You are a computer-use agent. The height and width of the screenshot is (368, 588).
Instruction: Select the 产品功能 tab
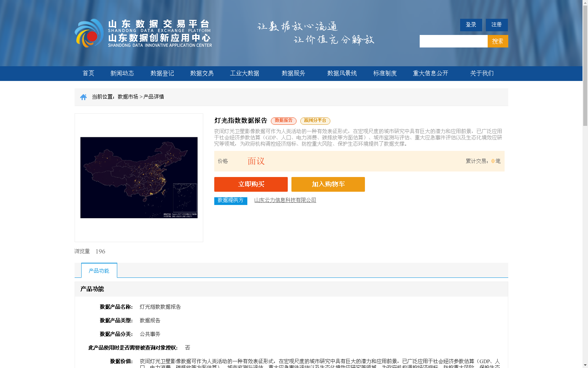click(99, 270)
